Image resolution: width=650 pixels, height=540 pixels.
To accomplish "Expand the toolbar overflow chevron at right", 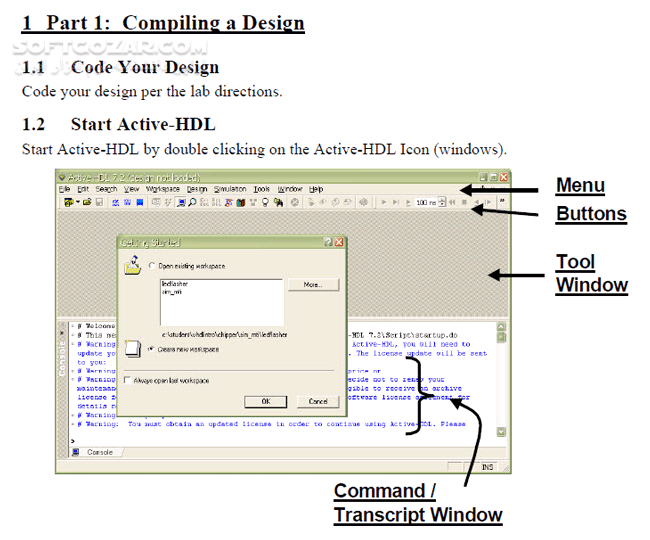I will coord(501,202).
